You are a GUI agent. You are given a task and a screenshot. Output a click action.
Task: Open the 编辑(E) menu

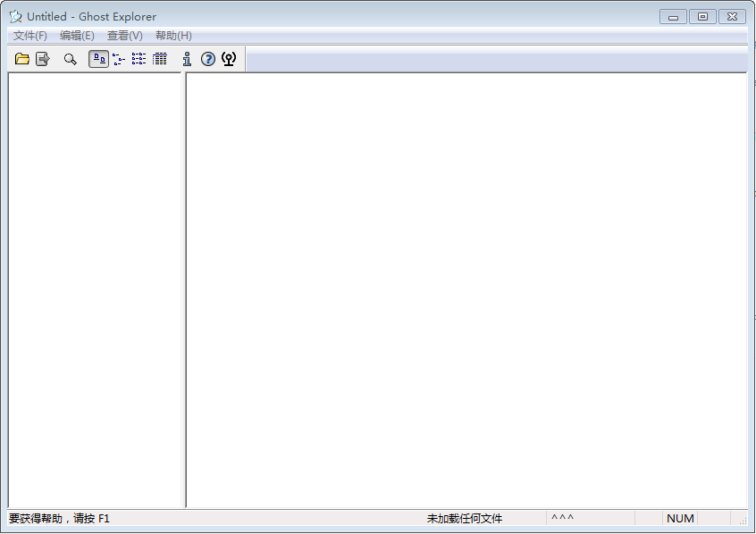pos(77,36)
